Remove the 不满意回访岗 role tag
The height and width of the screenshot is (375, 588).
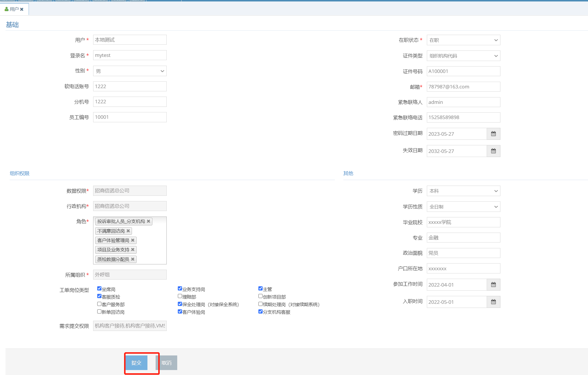pyautogui.click(x=128, y=231)
